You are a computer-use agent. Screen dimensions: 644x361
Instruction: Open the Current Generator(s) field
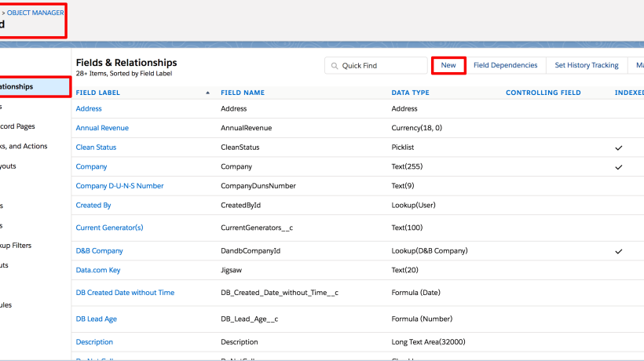[x=109, y=228]
